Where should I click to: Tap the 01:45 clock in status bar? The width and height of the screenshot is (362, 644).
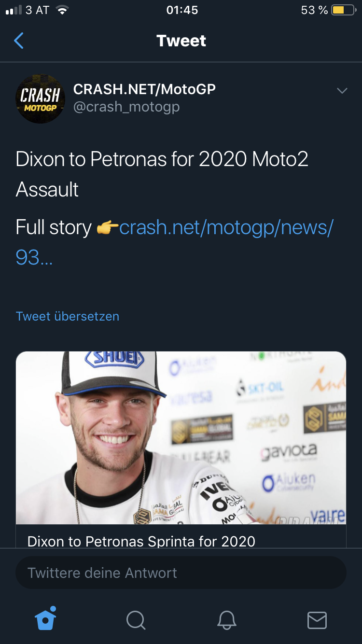[182, 10]
